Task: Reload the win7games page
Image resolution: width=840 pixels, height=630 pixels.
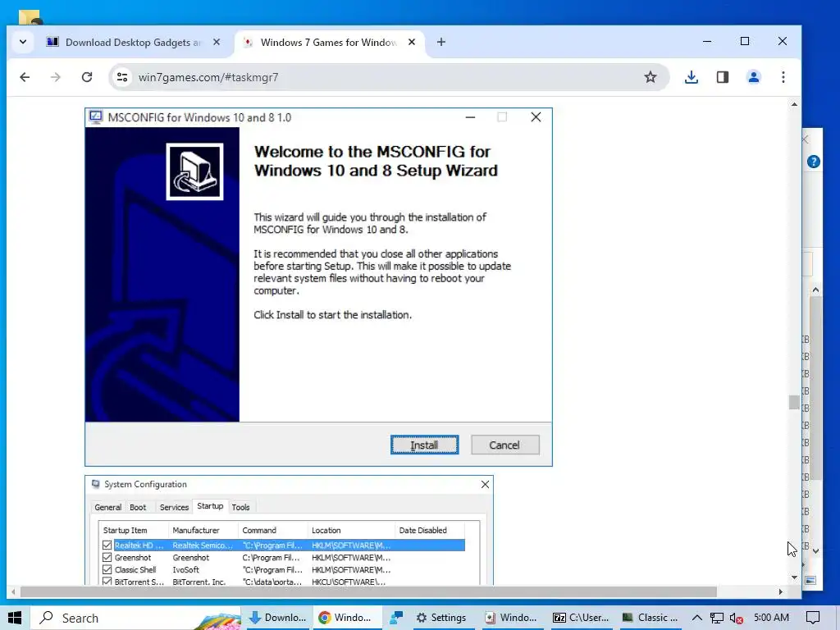Action: point(87,77)
